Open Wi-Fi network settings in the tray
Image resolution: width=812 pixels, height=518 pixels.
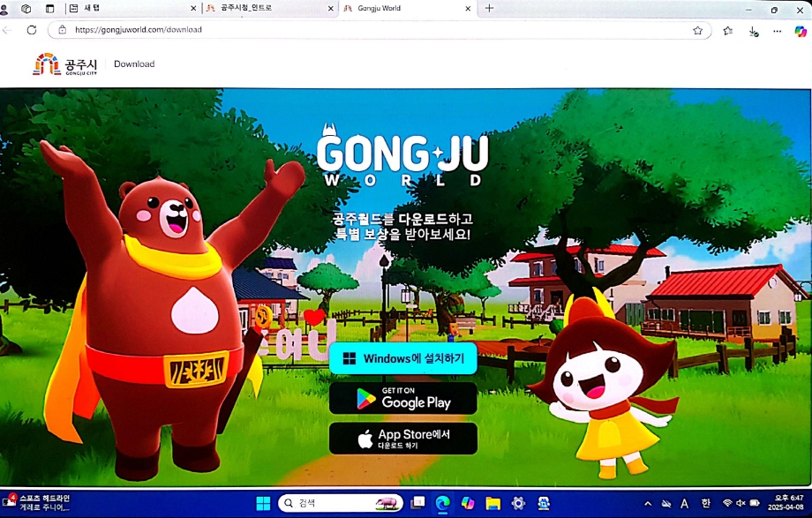click(x=727, y=503)
